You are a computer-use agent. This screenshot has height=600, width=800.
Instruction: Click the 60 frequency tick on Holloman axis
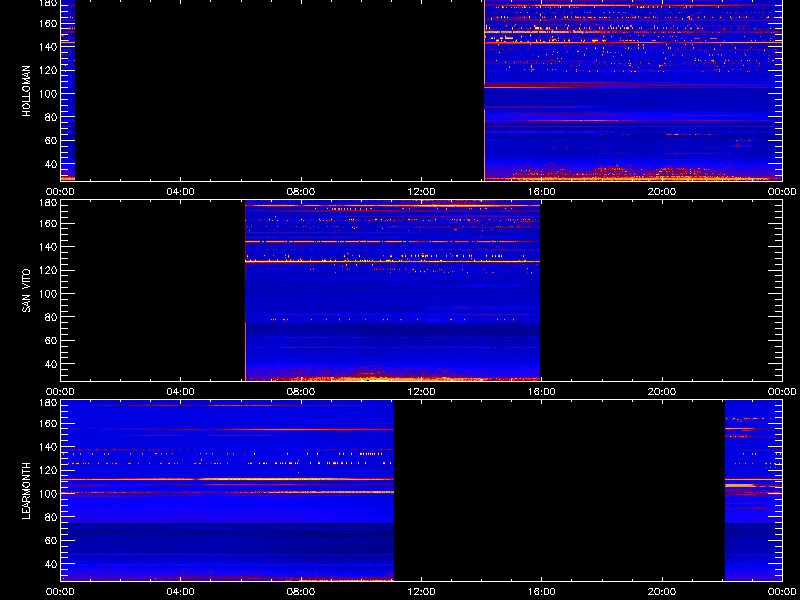[x=51, y=141]
